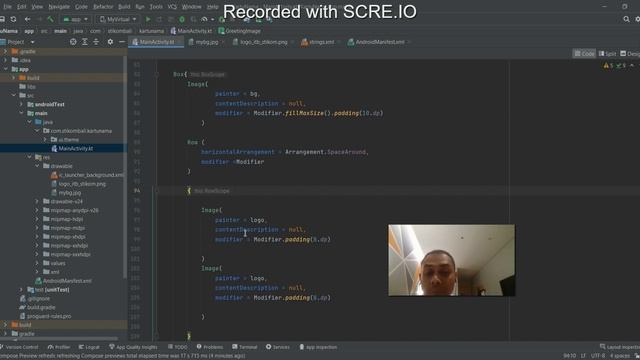Open the Build menu
This screenshot has height=360, width=640.
[x=124, y=7]
